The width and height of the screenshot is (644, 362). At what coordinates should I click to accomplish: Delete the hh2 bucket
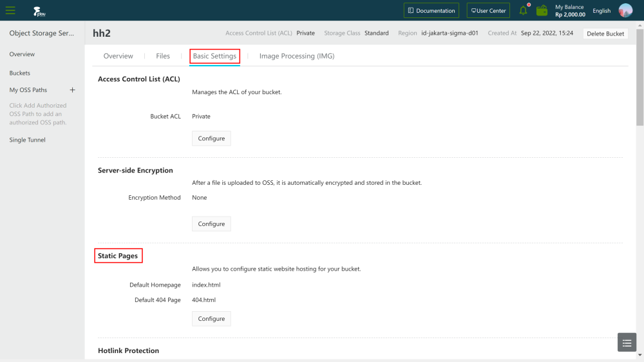605,33
